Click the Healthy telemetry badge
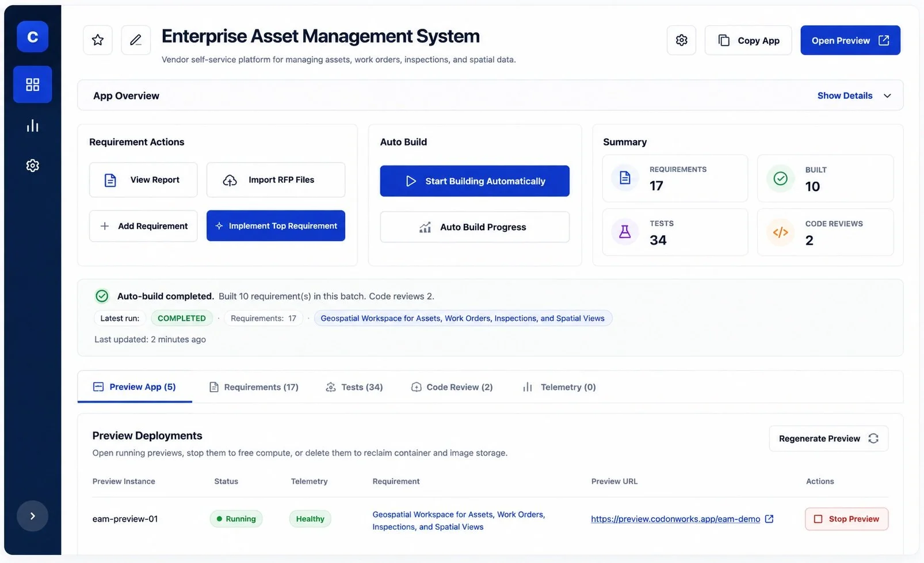Viewport: 924px width, 563px height. [x=310, y=519]
